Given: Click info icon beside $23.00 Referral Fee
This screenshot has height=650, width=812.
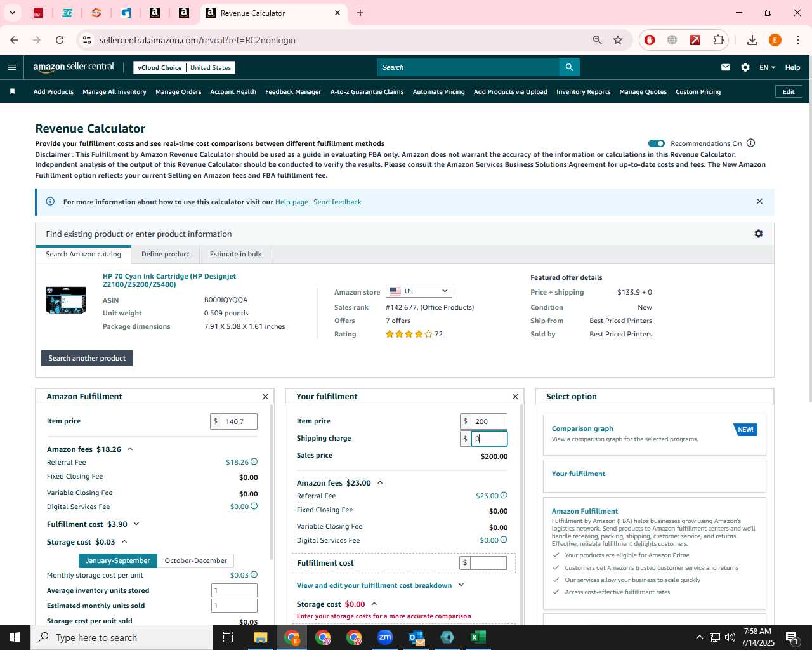Looking at the screenshot, I should coord(504,496).
